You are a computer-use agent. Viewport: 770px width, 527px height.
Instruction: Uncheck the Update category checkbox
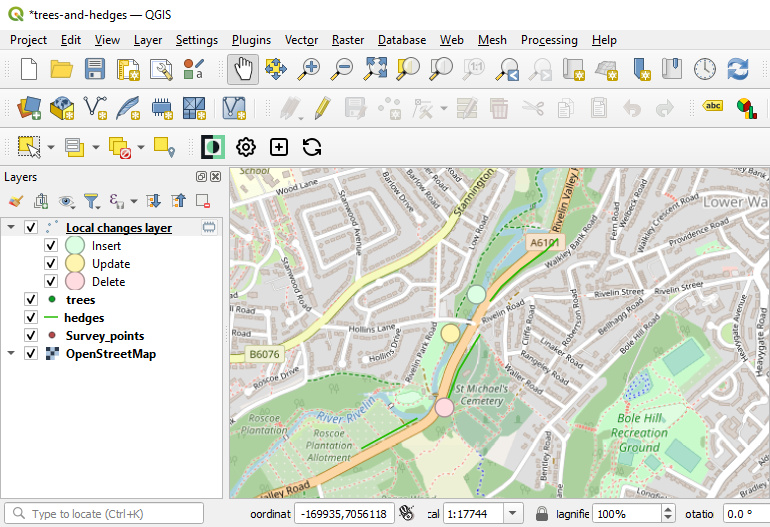tap(51, 263)
